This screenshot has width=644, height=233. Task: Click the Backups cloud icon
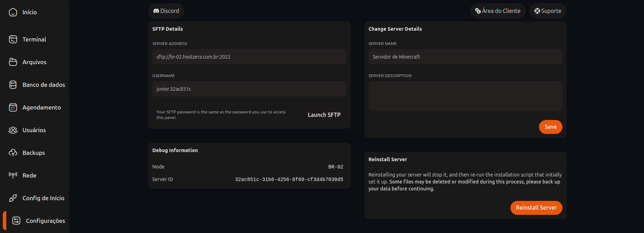click(13, 153)
